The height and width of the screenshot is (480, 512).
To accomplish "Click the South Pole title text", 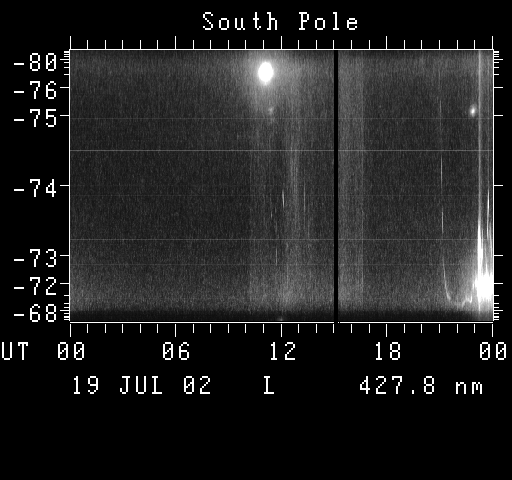I will click(280, 21).
